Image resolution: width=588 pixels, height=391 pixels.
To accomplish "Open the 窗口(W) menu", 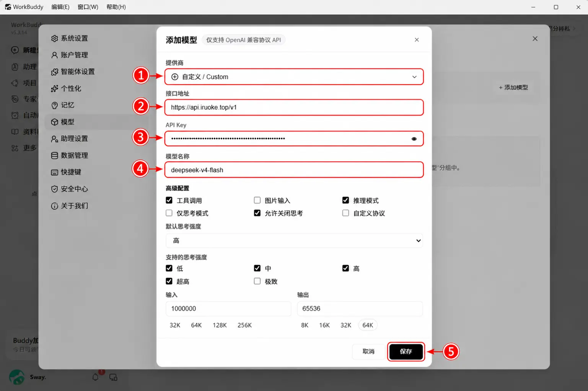I will tap(88, 7).
